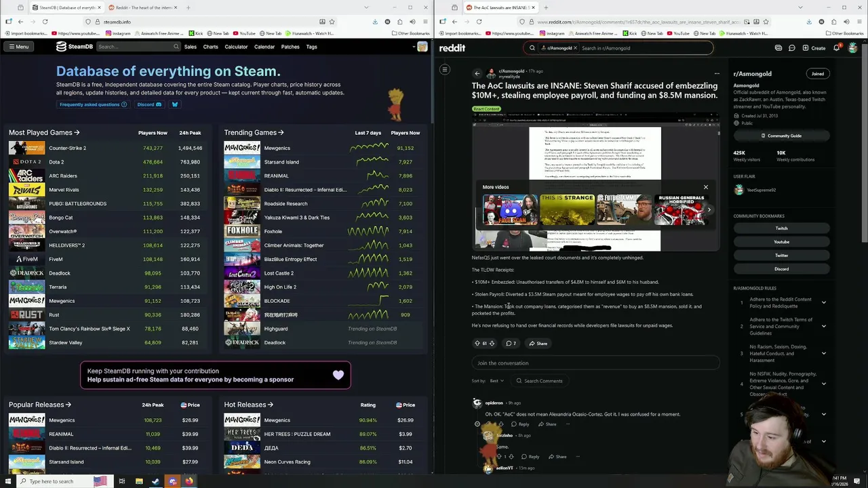This screenshot has height=488, width=868.
Task: Click the Help sustain SteamDB sponsor banner
Action: [x=216, y=375]
